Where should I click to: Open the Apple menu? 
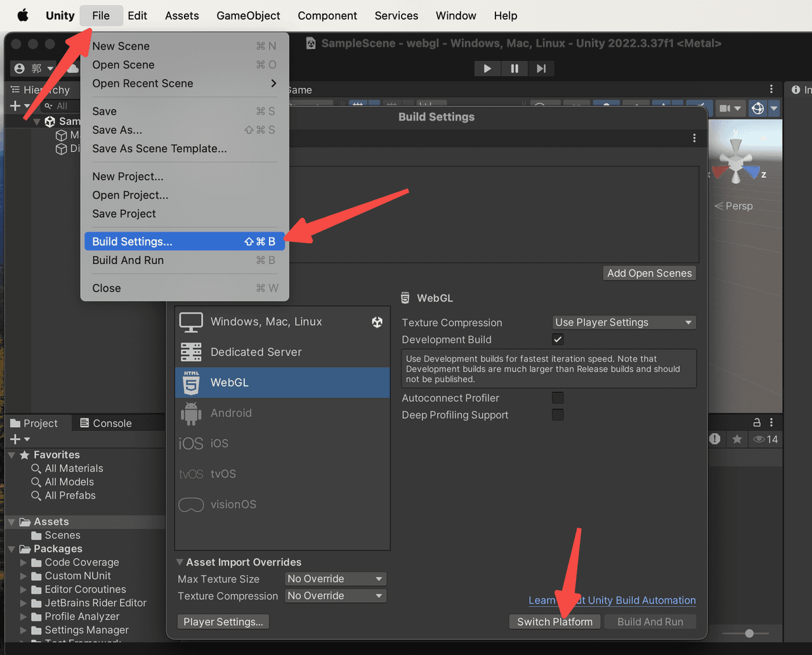click(23, 15)
